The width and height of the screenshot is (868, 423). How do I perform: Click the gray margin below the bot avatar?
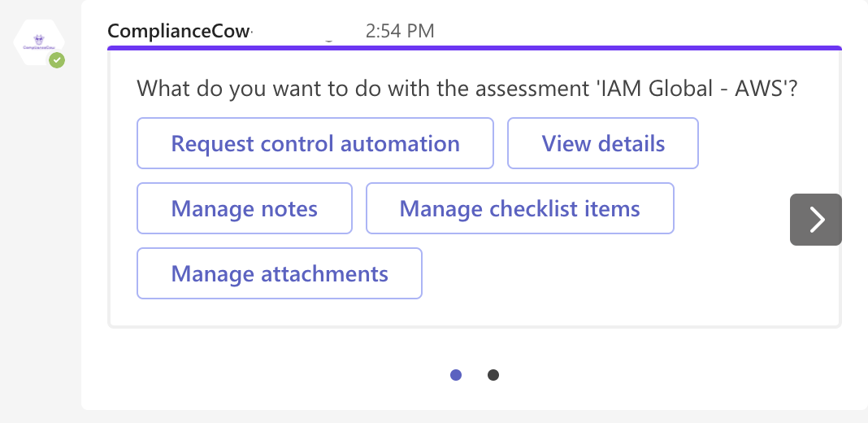(x=39, y=244)
